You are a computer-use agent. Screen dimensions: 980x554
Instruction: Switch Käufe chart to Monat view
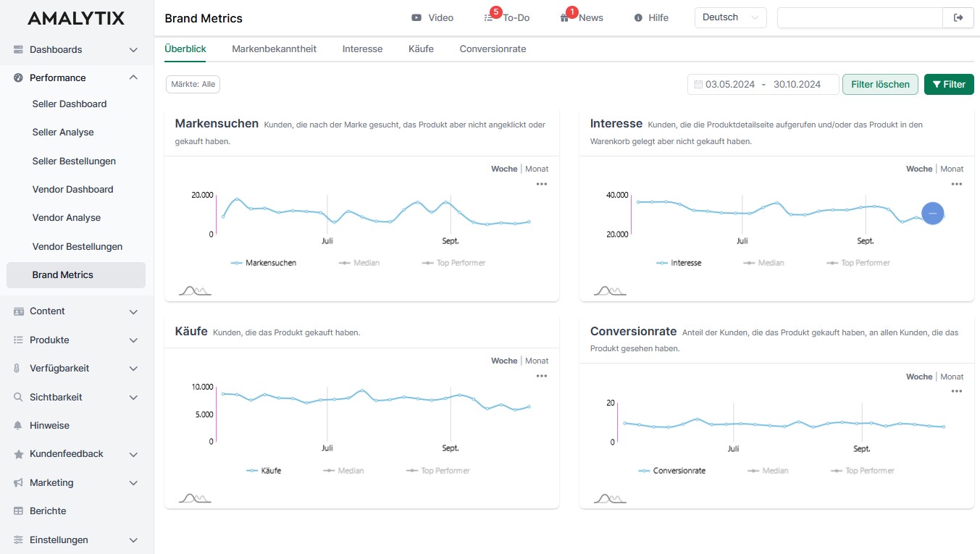(x=537, y=361)
